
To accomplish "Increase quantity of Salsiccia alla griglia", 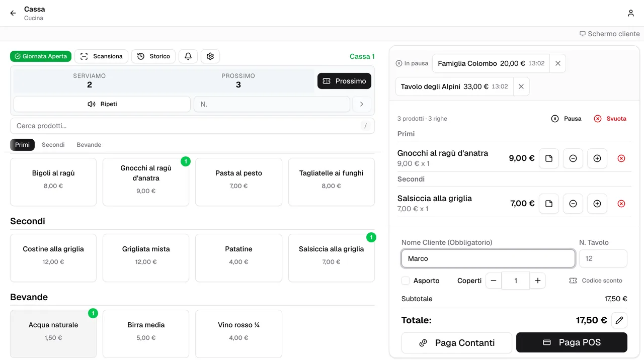I will coord(597,204).
